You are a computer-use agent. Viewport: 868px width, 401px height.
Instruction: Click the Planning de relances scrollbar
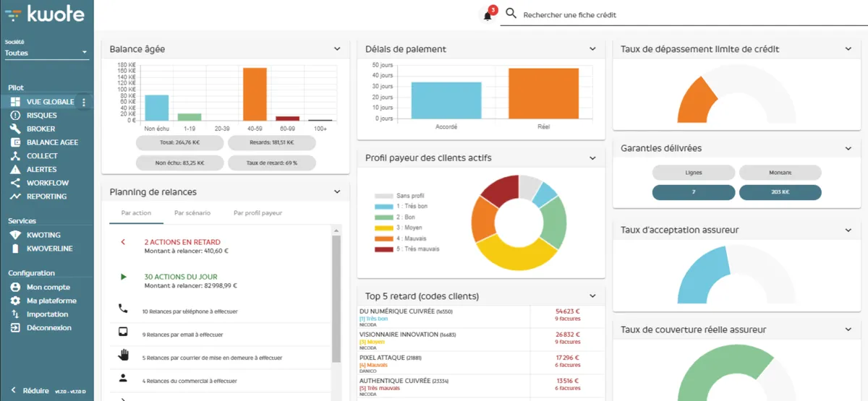point(336,298)
